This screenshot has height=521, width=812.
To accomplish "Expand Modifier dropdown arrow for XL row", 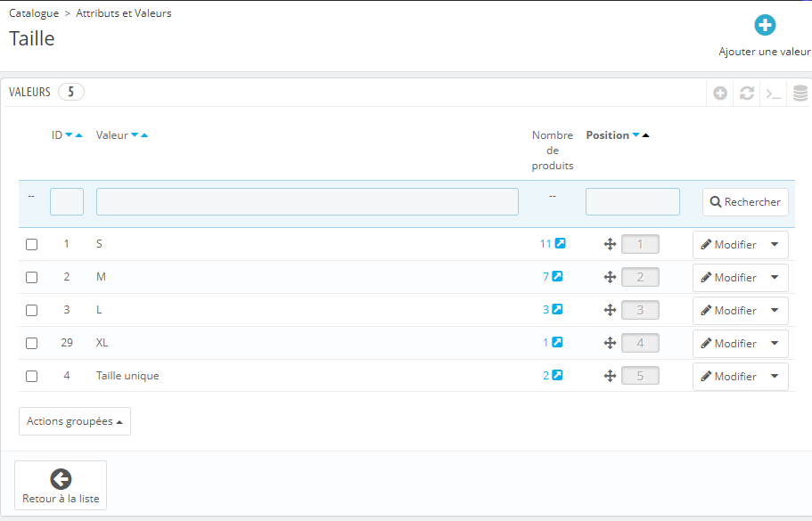I will (775, 344).
